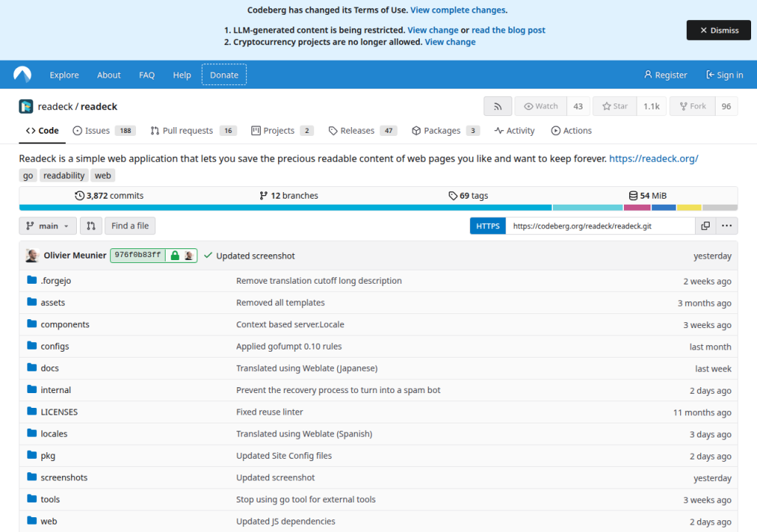Image resolution: width=757 pixels, height=532 pixels.
Task: Click the assets folder icon
Action: pos(32,301)
